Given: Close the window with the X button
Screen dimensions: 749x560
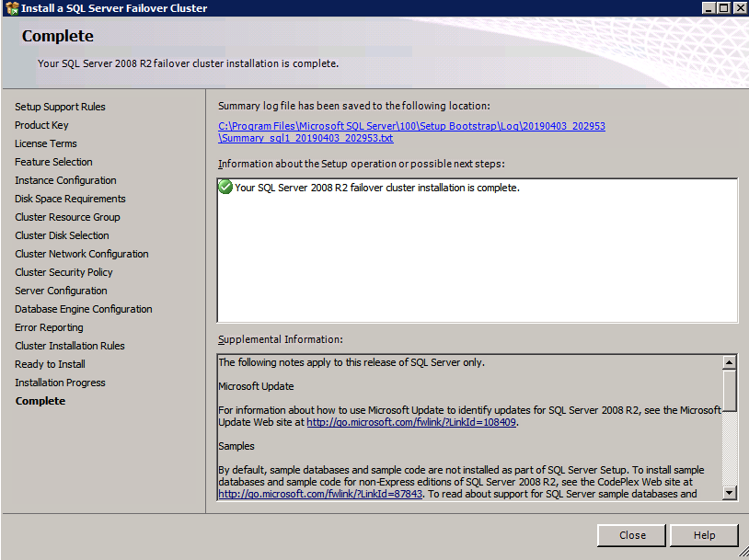Looking at the screenshot, I should click(740, 8).
